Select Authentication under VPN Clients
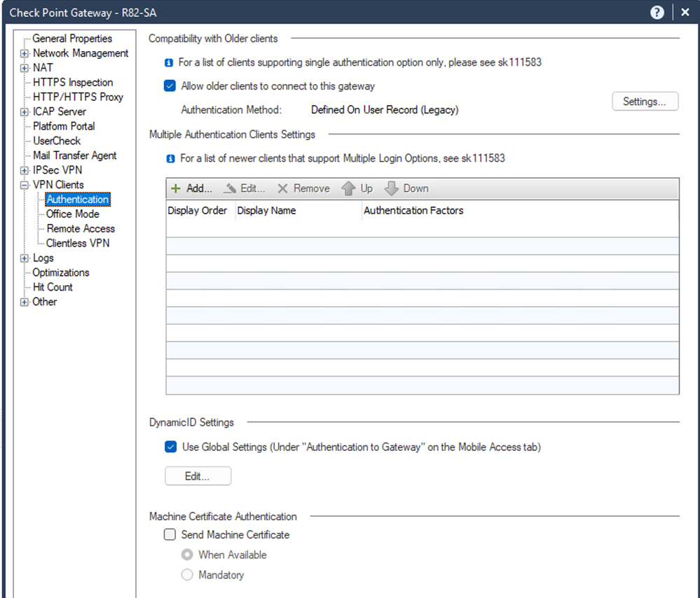This screenshot has width=700, height=598. (78, 200)
